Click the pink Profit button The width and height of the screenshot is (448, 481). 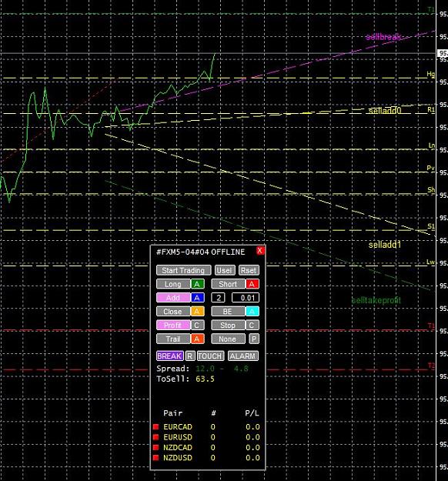(173, 326)
